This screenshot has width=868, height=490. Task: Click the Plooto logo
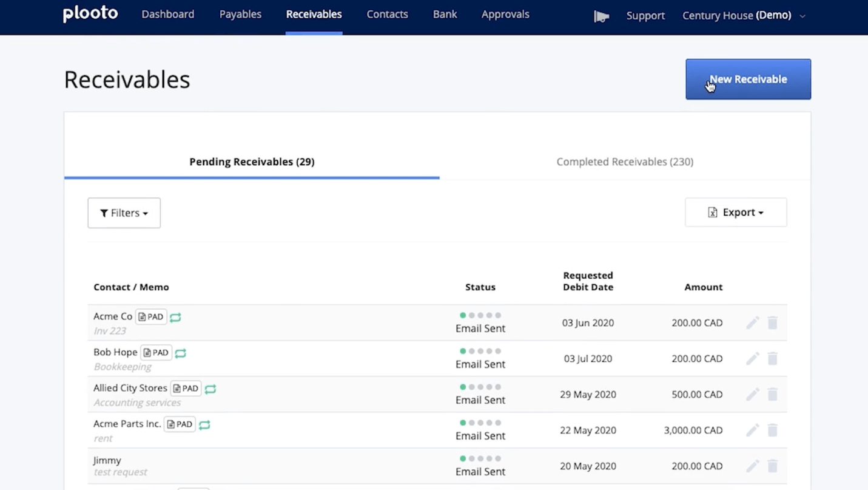(x=90, y=14)
